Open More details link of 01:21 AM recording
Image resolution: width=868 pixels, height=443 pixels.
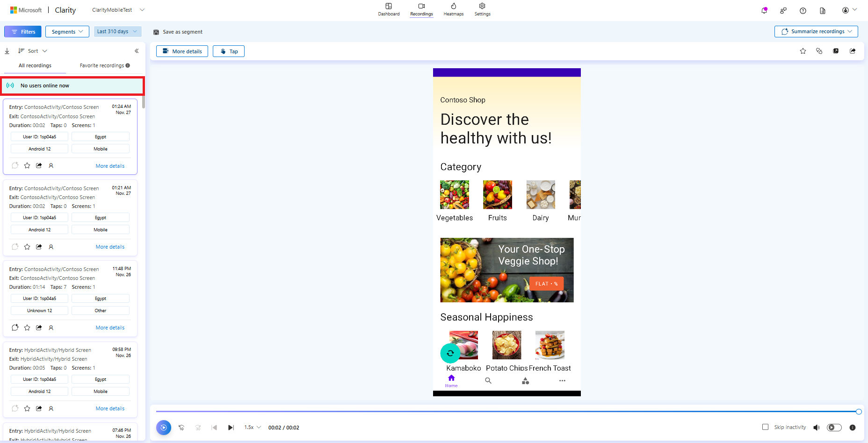pos(110,247)
